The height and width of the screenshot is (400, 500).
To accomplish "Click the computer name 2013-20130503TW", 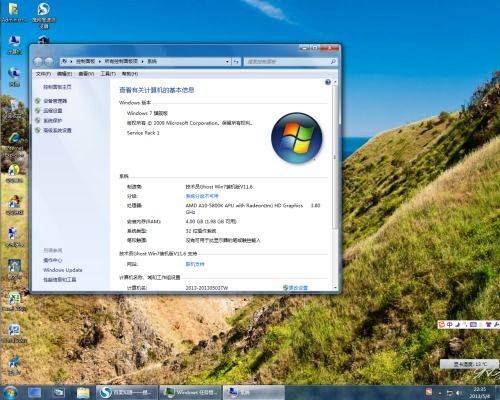I will point(207,288).
